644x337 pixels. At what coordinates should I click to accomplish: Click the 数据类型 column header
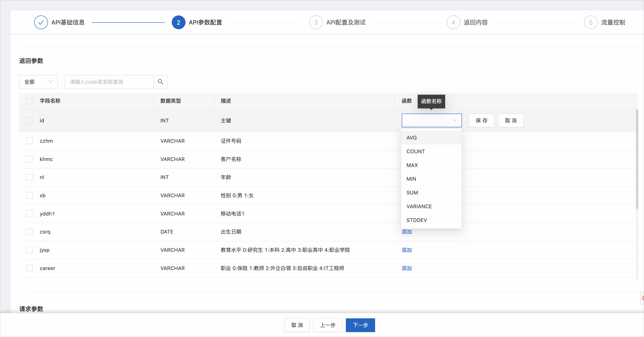[x=171, y=101]
